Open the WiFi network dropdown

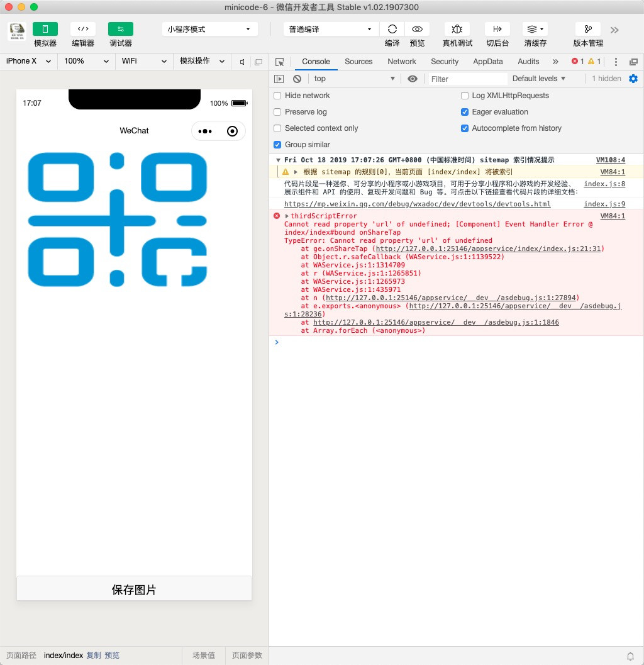click(x=144, y=61)
